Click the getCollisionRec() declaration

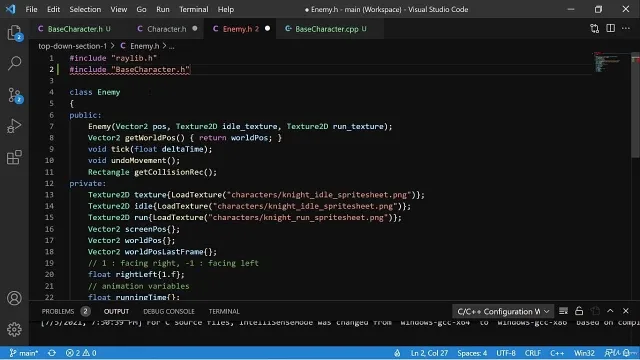click(152, 172)
